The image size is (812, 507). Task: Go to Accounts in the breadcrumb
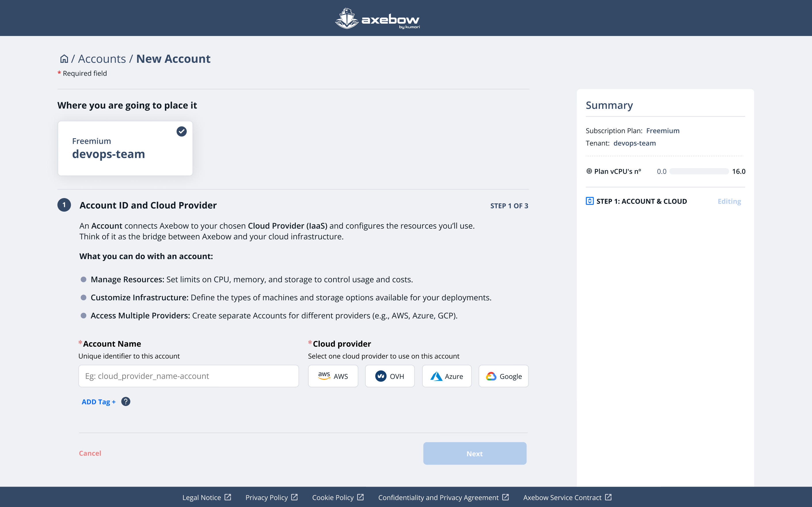click(102, 59)
